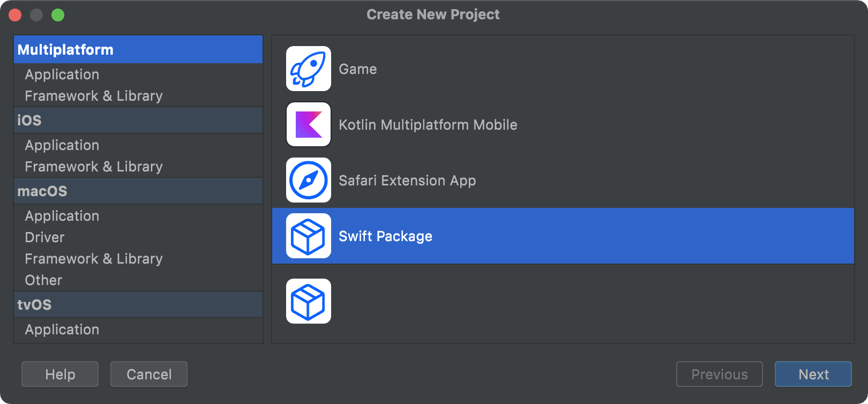Cancel the new project dialog
This screenshot has width=868, height=404.
pyautogui.click(x=149, y=374)
